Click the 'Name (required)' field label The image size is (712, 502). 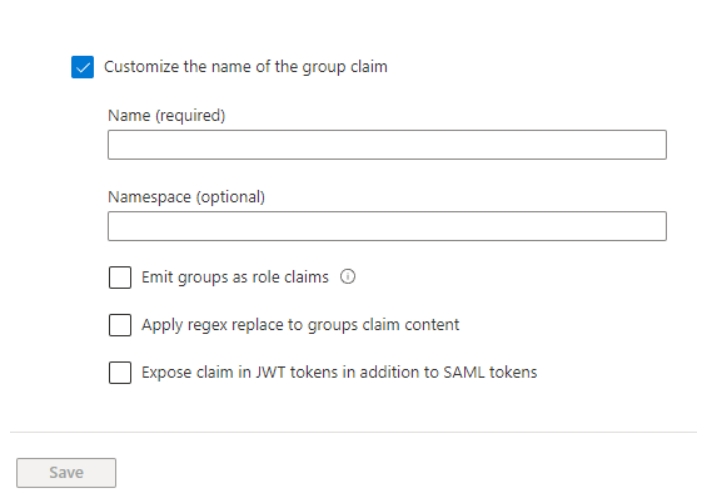167,116
